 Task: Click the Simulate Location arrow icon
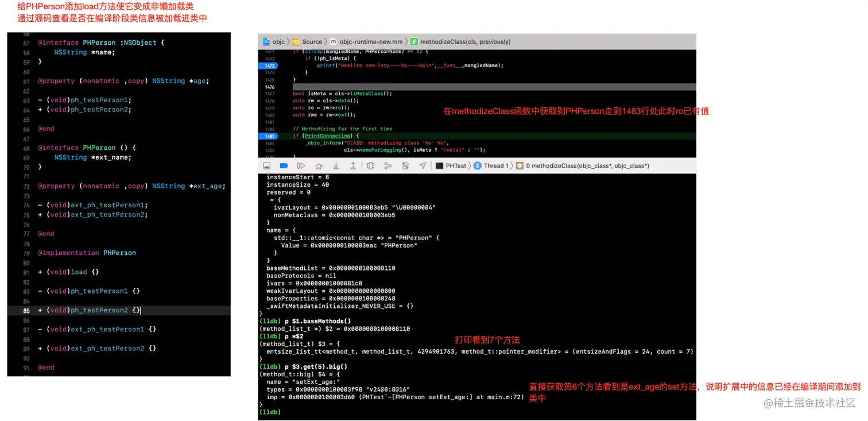click(x=423, y=165)
